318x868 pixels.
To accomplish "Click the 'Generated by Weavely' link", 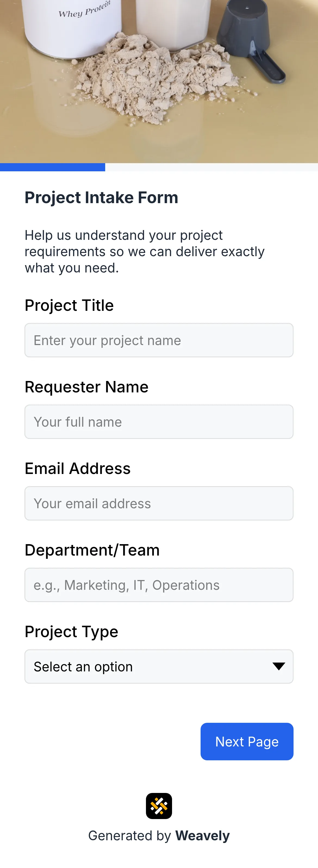I will coord(159,836).
